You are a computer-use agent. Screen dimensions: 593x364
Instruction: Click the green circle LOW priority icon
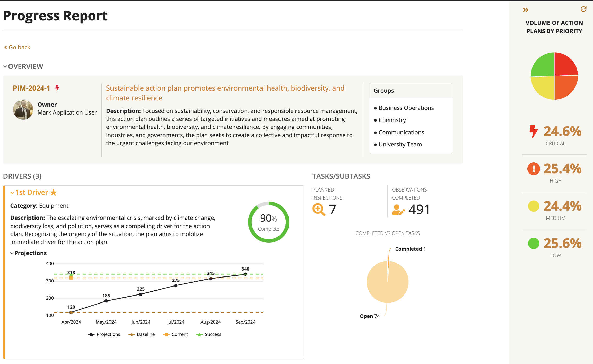tap(534, 243)
